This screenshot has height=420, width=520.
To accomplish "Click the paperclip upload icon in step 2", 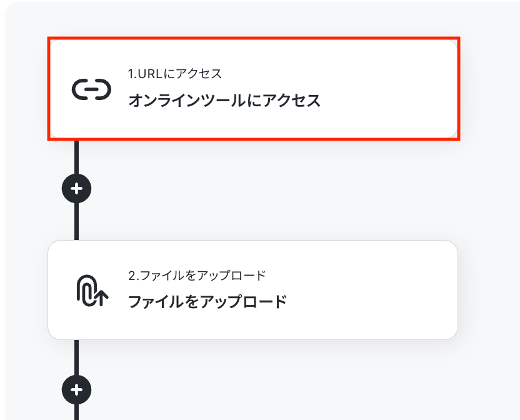I will [x=92, y=291].
